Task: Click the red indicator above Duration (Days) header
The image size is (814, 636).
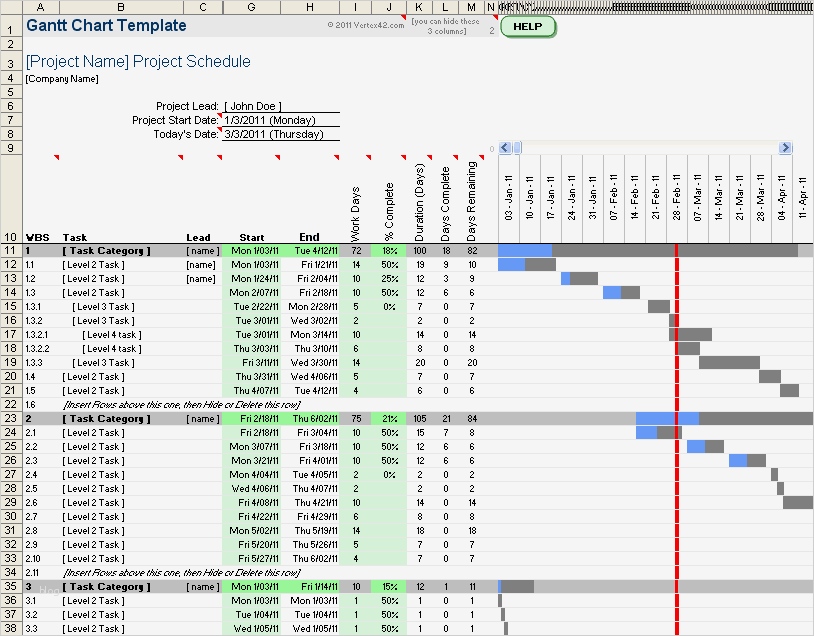Action: 429,156
